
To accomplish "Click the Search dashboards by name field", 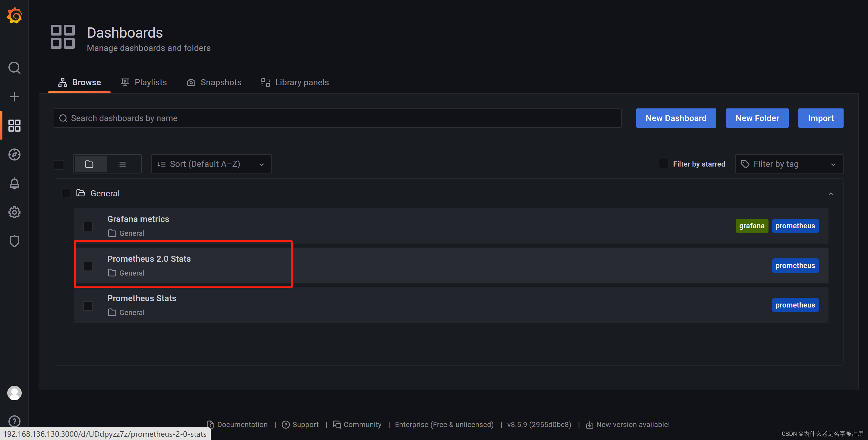I will pyautogui.click(x=337, y=118).
